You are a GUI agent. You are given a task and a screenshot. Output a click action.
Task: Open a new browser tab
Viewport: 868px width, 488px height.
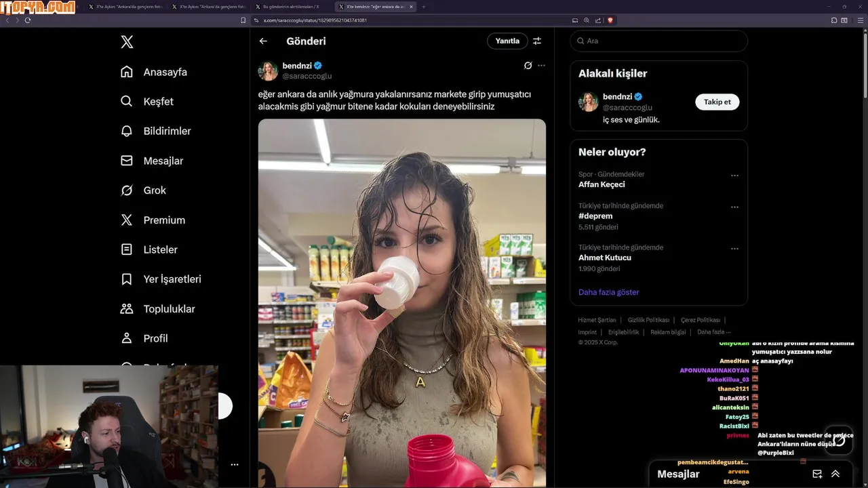click(424, 7)
